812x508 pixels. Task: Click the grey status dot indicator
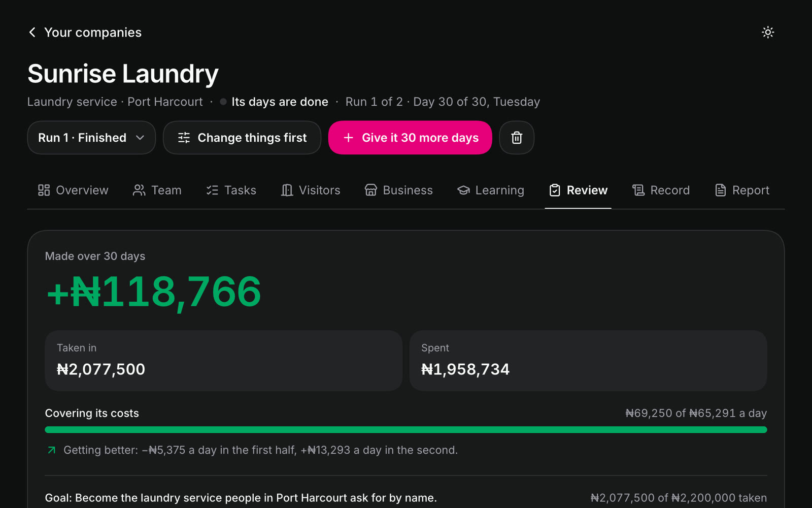223,102
